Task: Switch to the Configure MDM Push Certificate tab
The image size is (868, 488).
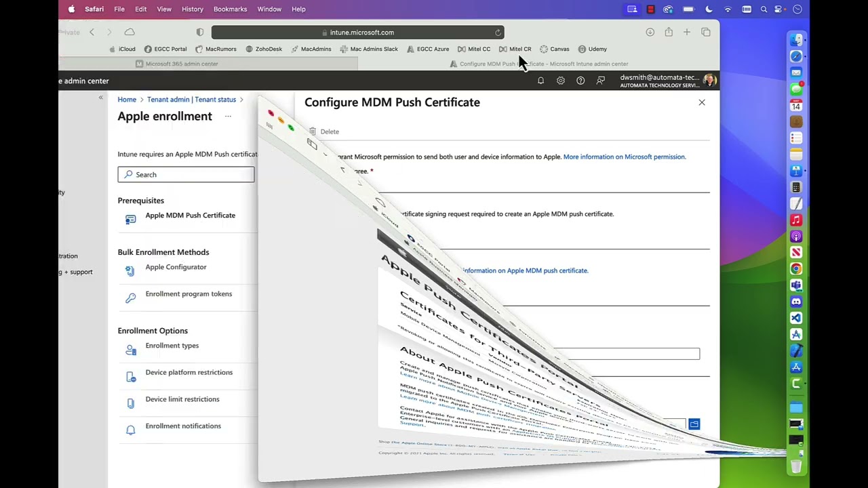Action: tap(539, 64)
